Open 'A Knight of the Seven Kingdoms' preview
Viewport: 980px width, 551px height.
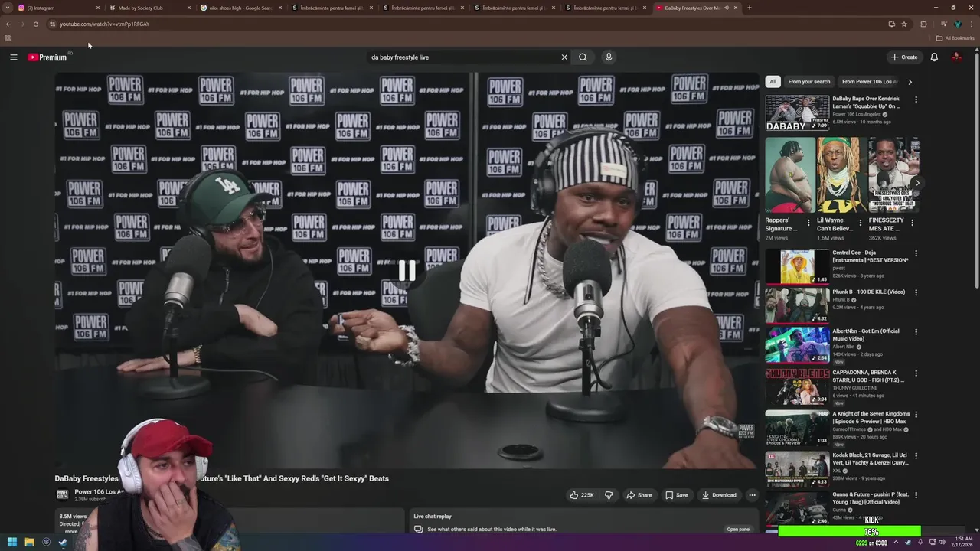(797, 428)
